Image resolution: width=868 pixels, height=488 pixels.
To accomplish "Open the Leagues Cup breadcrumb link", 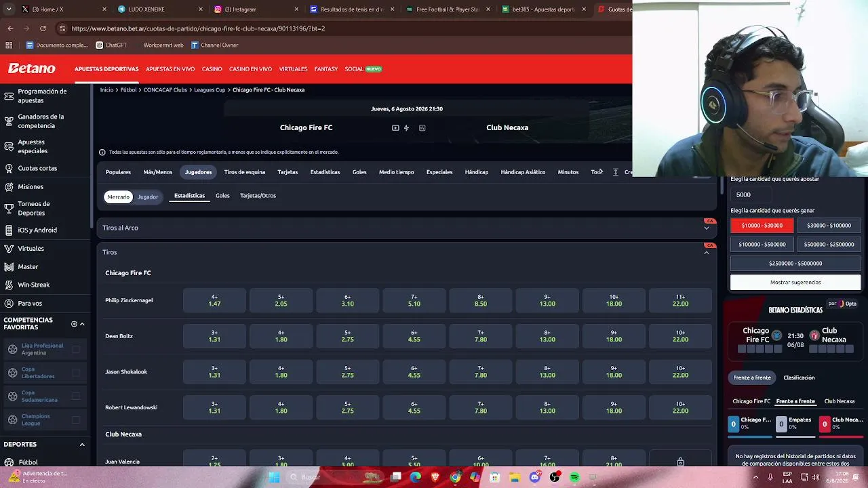I will coord(210,90).
